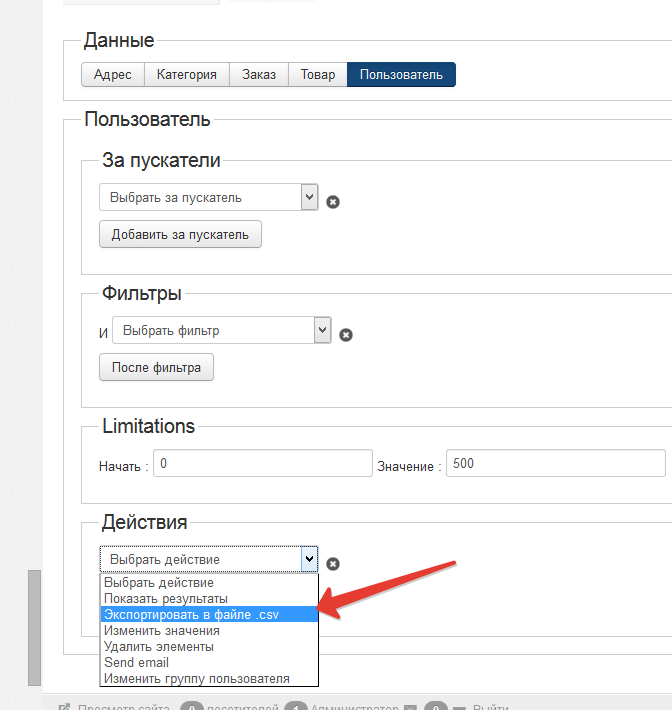Screen dimensions: 672x710
Task: Open the Категория tab
Action: [x=186, y=75]
